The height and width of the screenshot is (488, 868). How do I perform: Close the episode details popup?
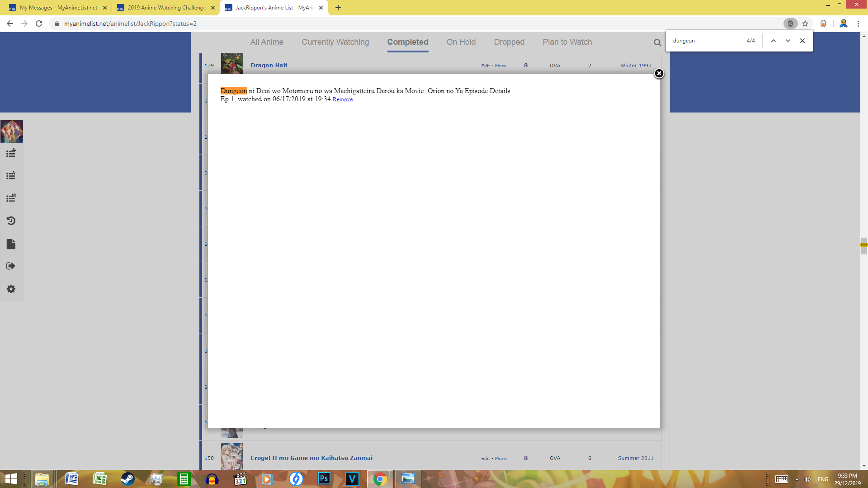pos(659,73)
